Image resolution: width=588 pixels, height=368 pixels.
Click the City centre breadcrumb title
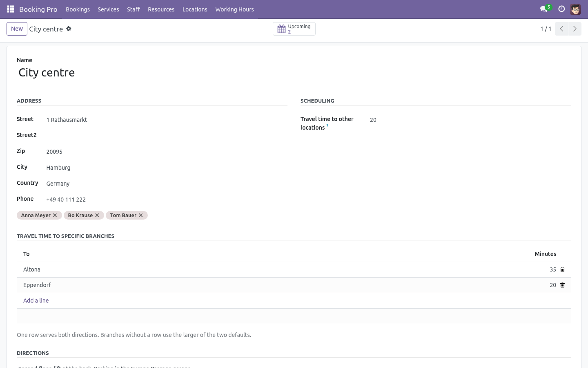tap(46, 29)
